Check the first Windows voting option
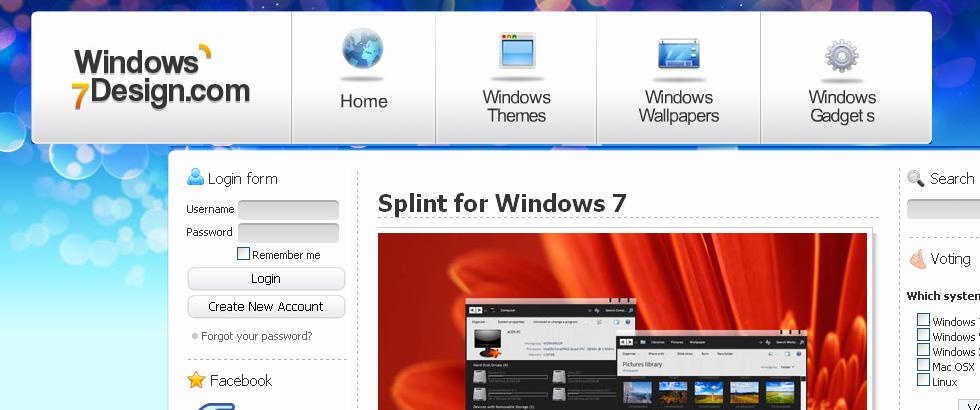The image size is (980, 410). coord(923,320)
